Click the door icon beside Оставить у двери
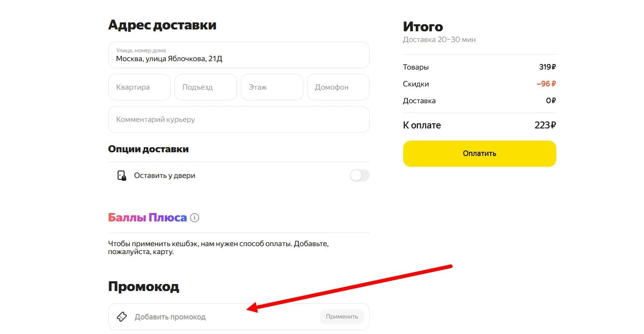Viewport: 644px width, 334px height. pyautogui.click(x=121, y=175)
